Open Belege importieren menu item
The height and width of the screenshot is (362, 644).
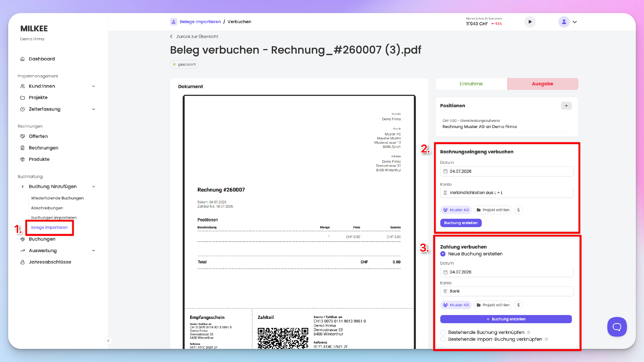point(49,227)
